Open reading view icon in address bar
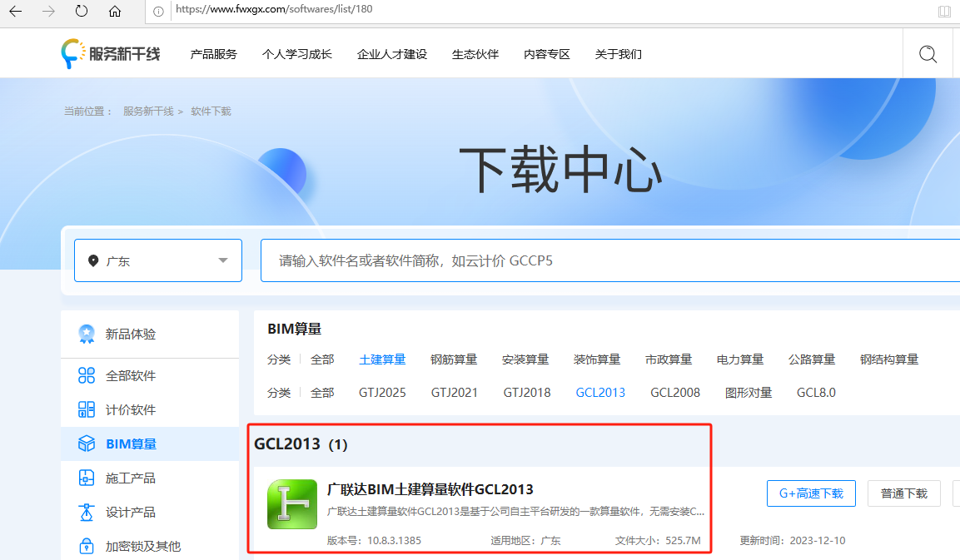The image size is (960, 560). 944,11
